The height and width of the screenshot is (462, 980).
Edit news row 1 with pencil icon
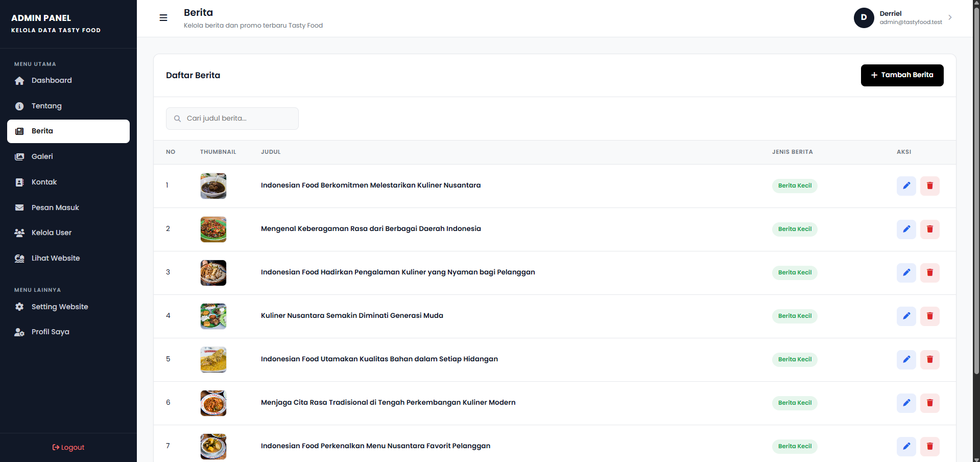(906, 186)
